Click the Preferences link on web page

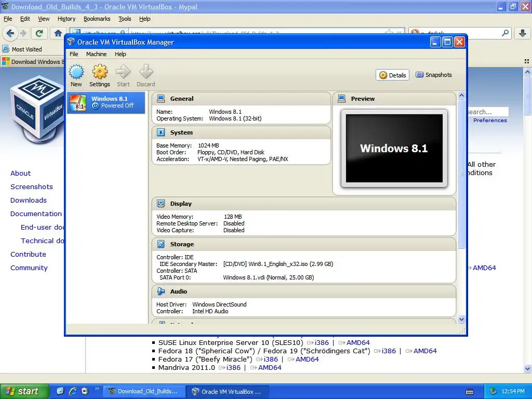click(490, 121)
